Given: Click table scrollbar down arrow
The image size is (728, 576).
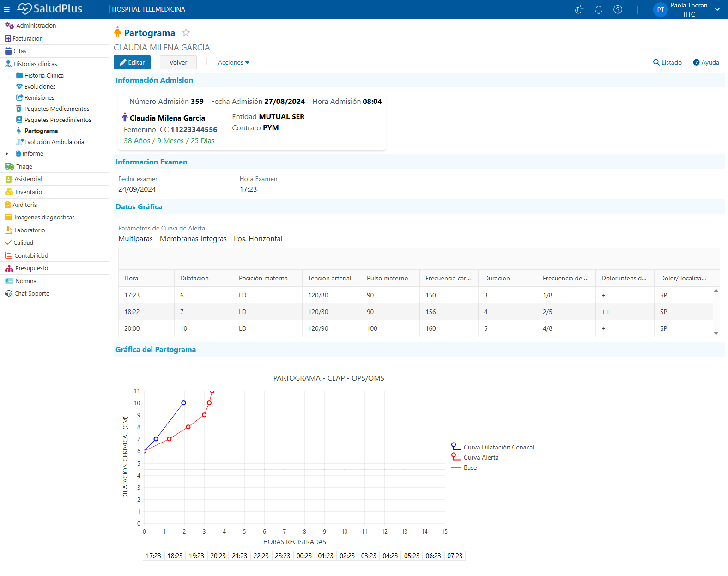Looking at the screenshot, I should pyautogui.click(x=716, y=333).
